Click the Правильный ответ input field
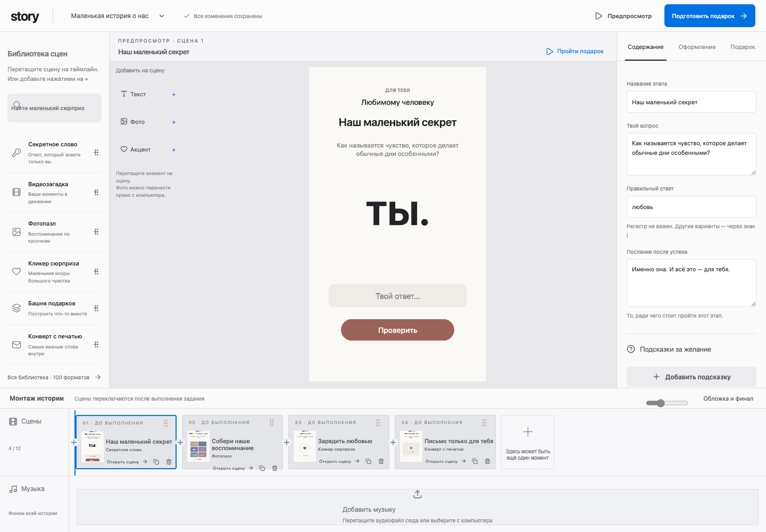The width and height of the screenshot is (766, 532). 691,207
